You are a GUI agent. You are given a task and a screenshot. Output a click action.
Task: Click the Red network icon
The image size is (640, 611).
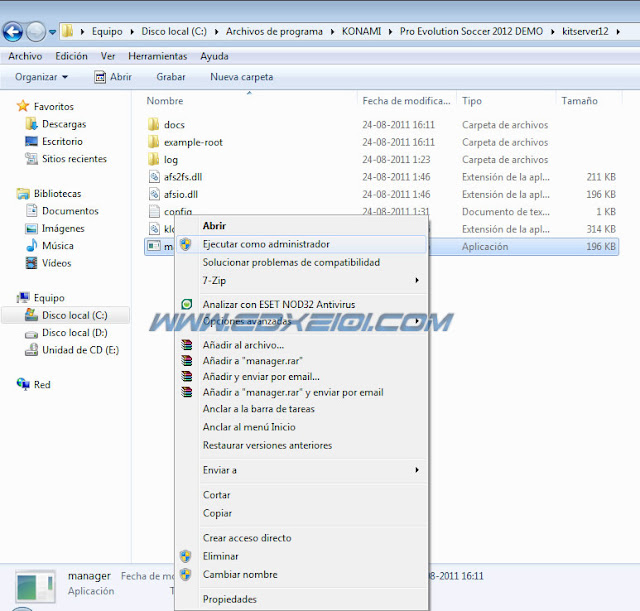tap(23, 384)
